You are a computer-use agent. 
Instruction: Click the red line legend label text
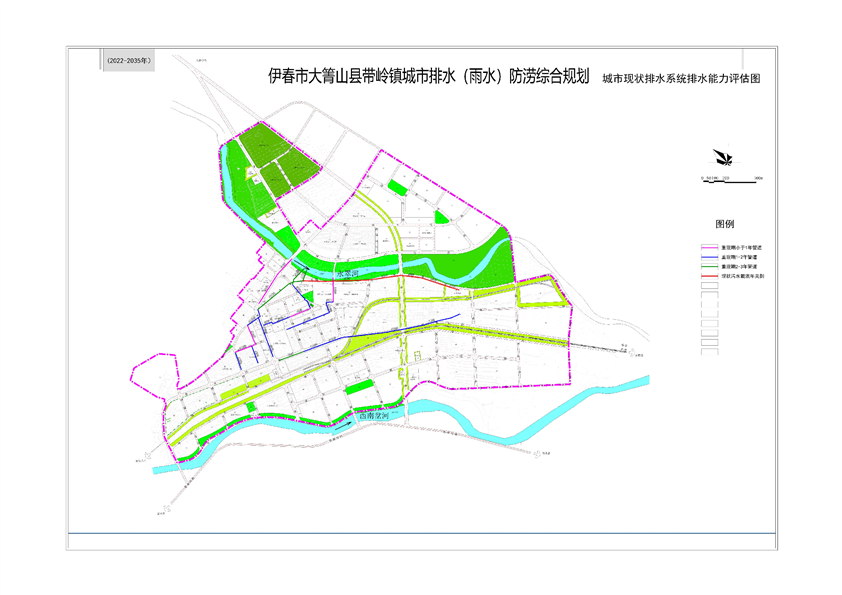[742, 276]
